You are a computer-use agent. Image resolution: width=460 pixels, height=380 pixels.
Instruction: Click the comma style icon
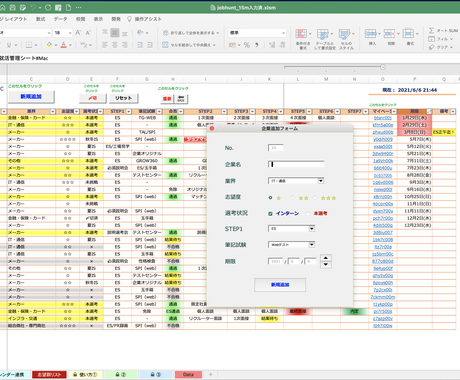[257, 45]
